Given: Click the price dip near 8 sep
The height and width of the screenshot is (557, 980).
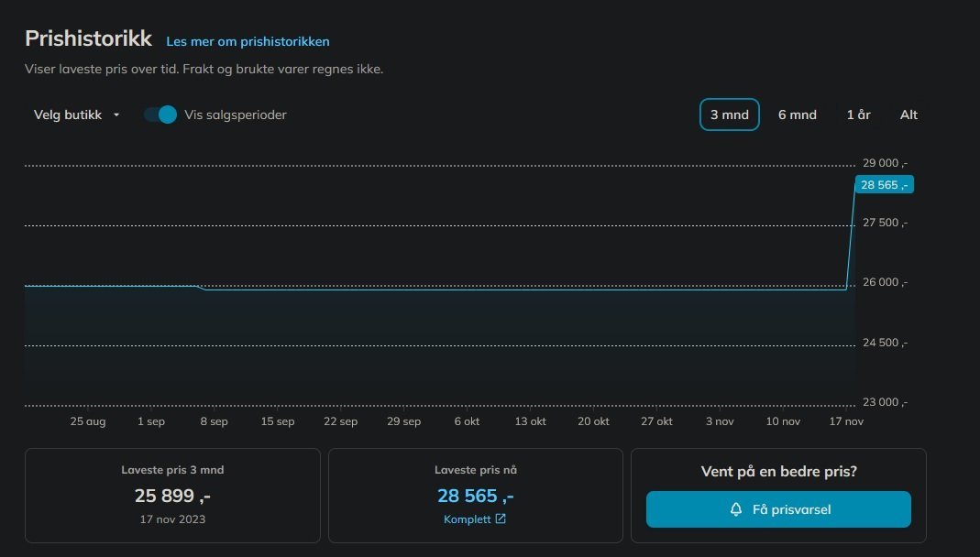Looking at the screenshot, I should (x=202, y=288).
